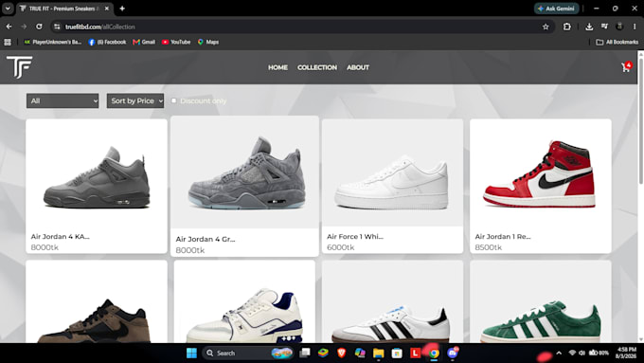Viewport: 644px width, 363px height.
Task: Click the Air Jordan 4 KA... product title
Action: tap(60, 236)
